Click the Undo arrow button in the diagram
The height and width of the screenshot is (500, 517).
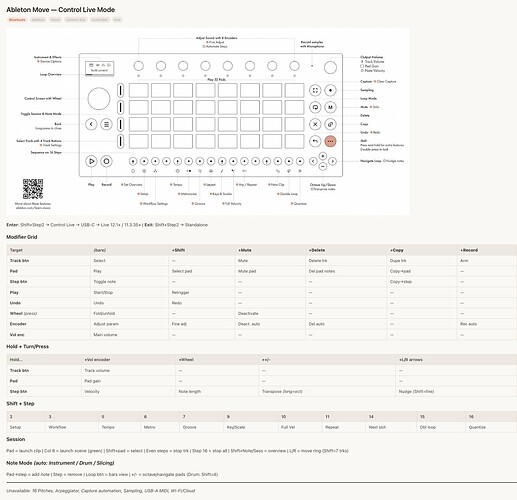pos(315,141)
